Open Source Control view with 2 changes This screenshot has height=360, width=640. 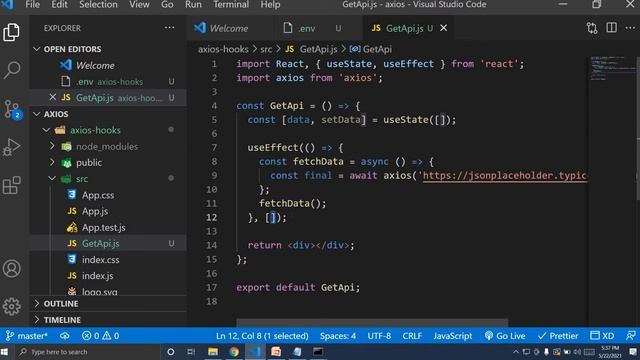point(11,109)
